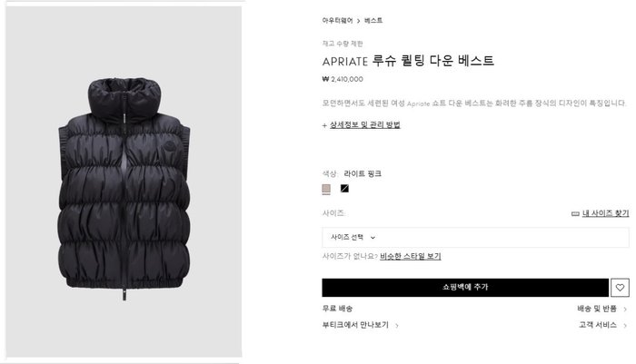Click the dropdown chevron in the size selector
636x364 pixels.
pos(373,238)
